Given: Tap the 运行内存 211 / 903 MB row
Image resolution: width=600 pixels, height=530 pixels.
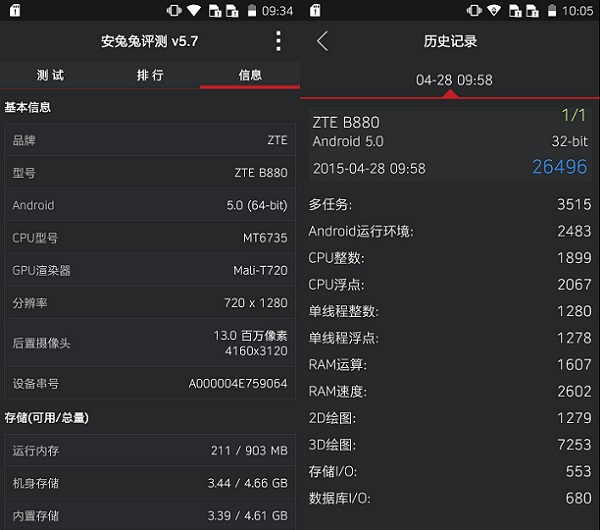Looking at the screenshot, I should (x=150, y=450).
